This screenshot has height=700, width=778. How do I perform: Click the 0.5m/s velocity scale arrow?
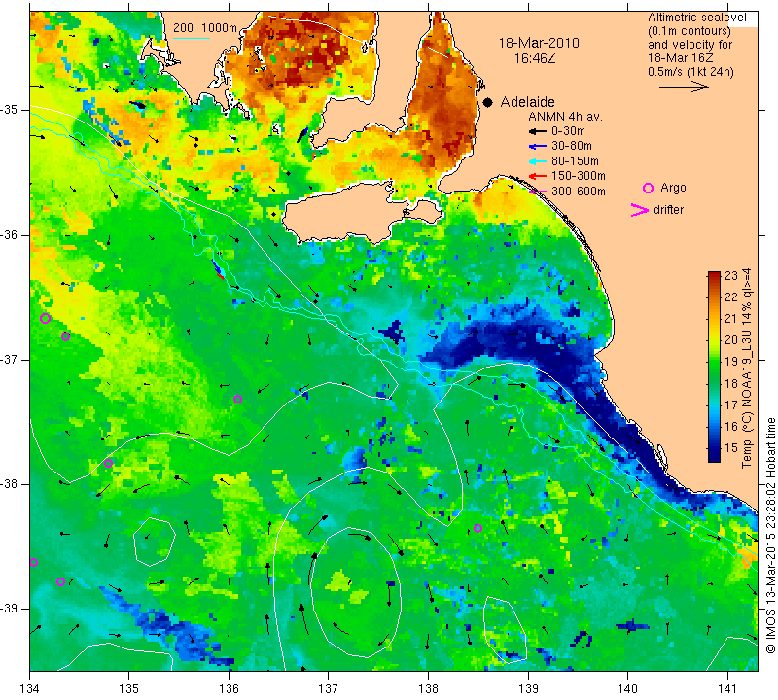coord(684,87)
